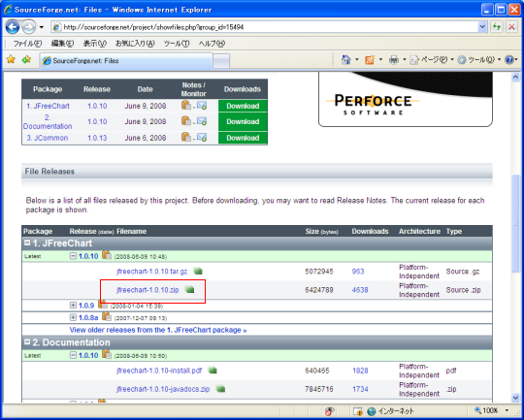
Task: Open a new blank tab
Action: [221, 61]
